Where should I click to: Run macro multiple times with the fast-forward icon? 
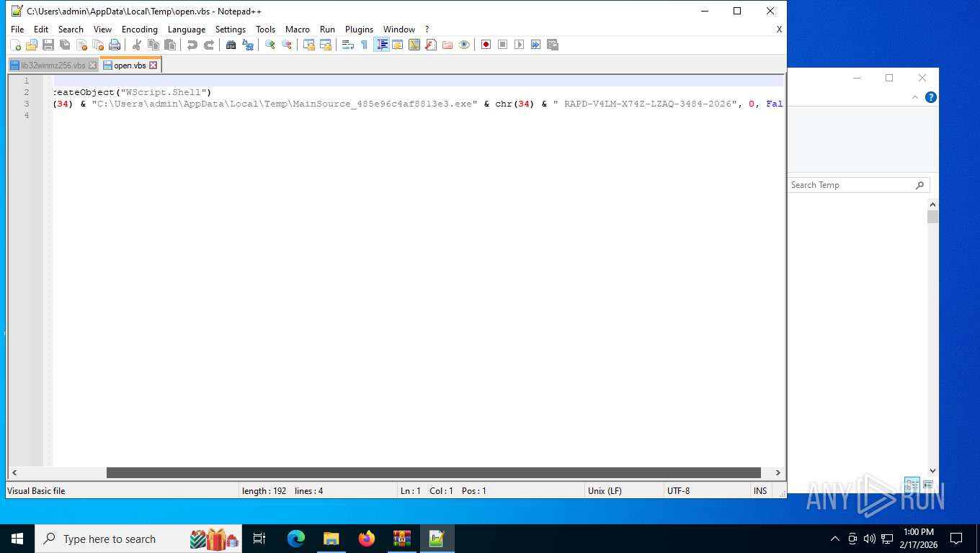(536, 45)
